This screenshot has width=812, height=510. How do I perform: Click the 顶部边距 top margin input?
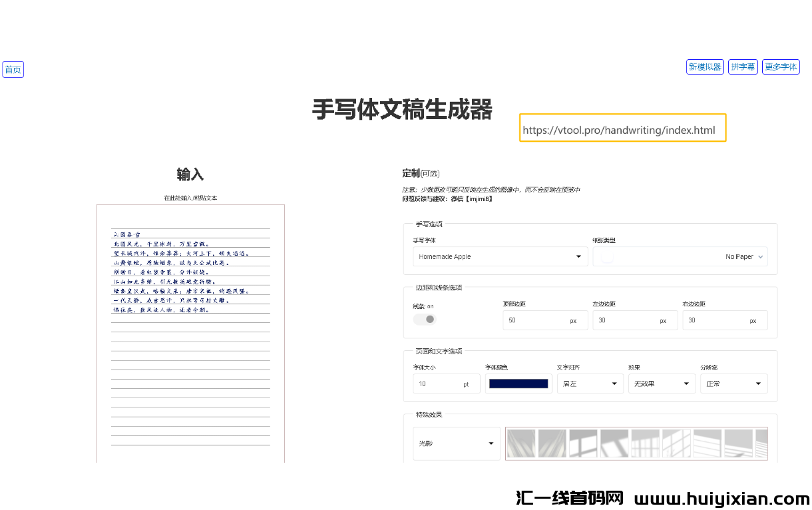[x=545, y=320]
